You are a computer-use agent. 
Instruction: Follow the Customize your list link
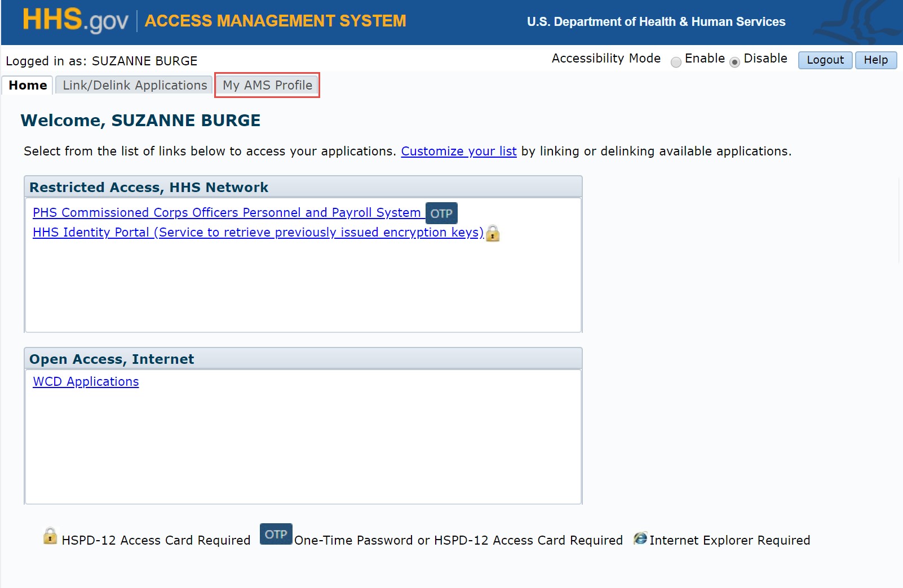point(459,151)
